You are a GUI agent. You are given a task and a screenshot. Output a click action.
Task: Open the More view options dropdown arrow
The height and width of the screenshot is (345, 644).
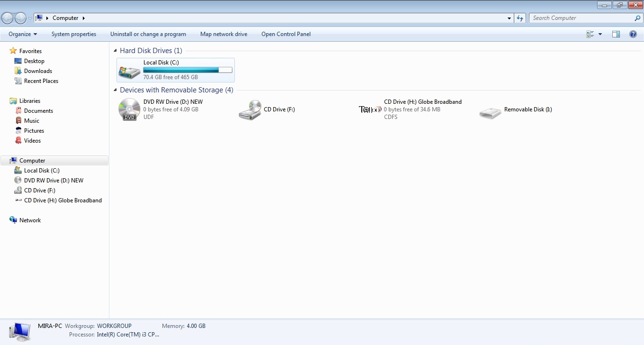coord(600,34)
